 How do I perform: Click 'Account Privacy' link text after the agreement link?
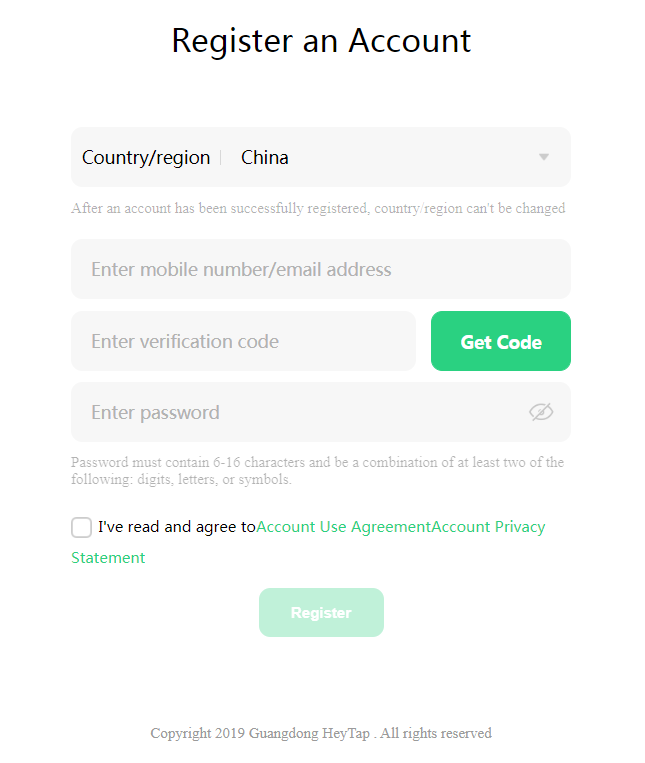[488, 527]
